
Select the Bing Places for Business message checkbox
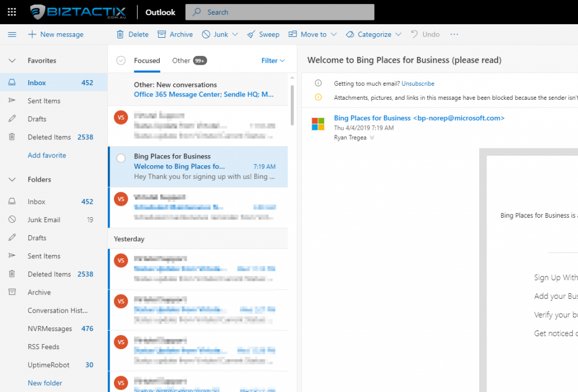(x=121, y=158)
